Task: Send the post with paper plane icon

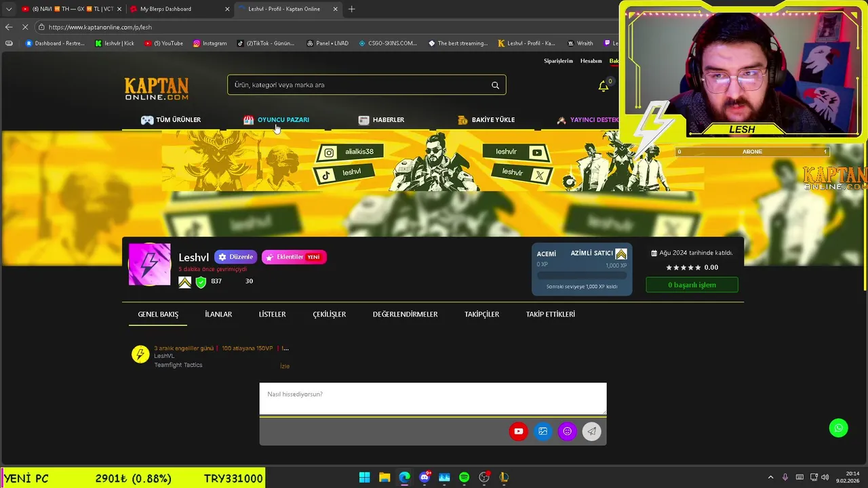Action: [591, 431]
